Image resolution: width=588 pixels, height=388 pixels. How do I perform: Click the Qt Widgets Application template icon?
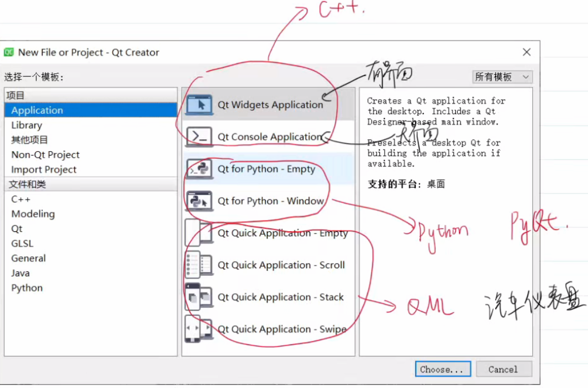pyautogui.click(x=199, y=105)
